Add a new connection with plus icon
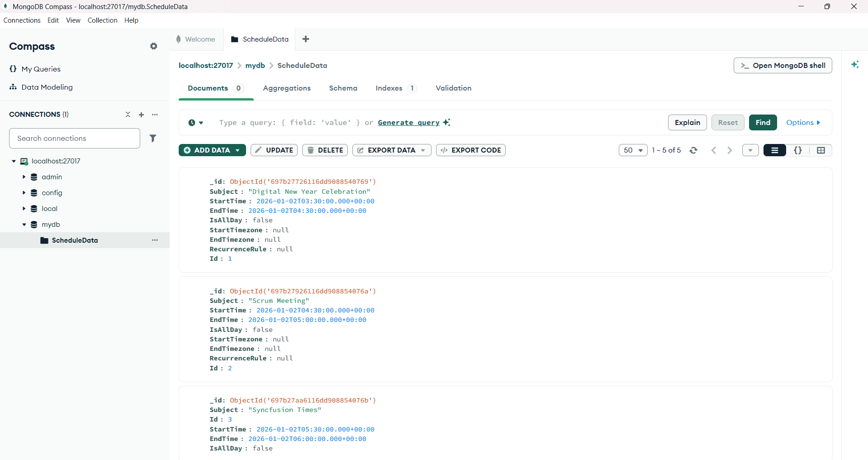868x460 pixels. tap(142, 115)
